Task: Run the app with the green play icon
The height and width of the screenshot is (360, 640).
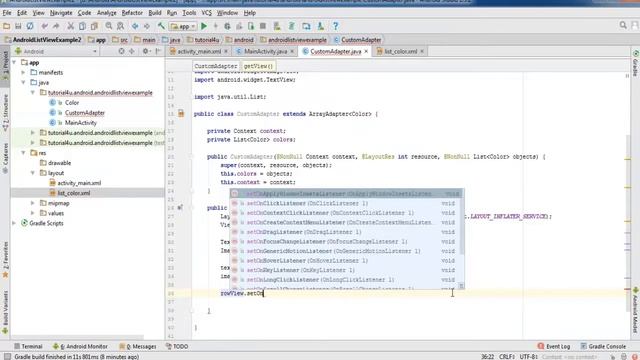Action: coord(204,26)
